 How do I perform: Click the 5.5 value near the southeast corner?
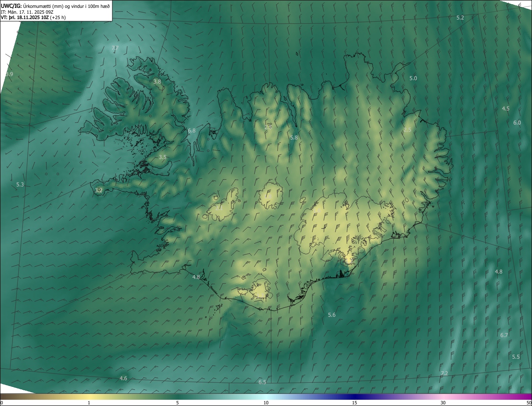(x=516, y=357)
